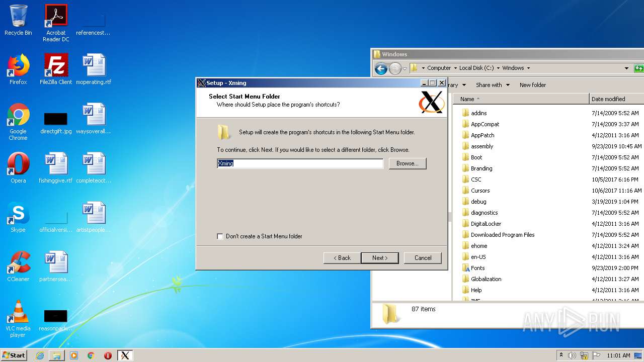Screen dimensions: 644x362
Task: Launch CCleaner desktop shortcut
Action: 18,266
